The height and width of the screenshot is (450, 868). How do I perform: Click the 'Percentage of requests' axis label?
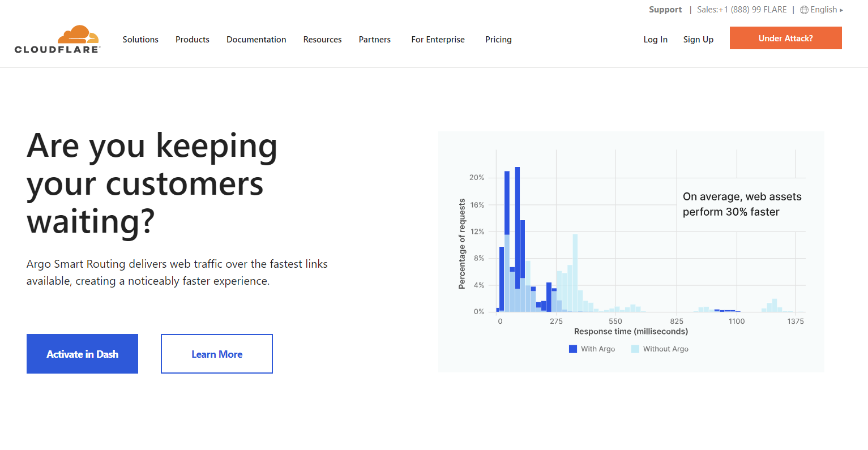462,244
